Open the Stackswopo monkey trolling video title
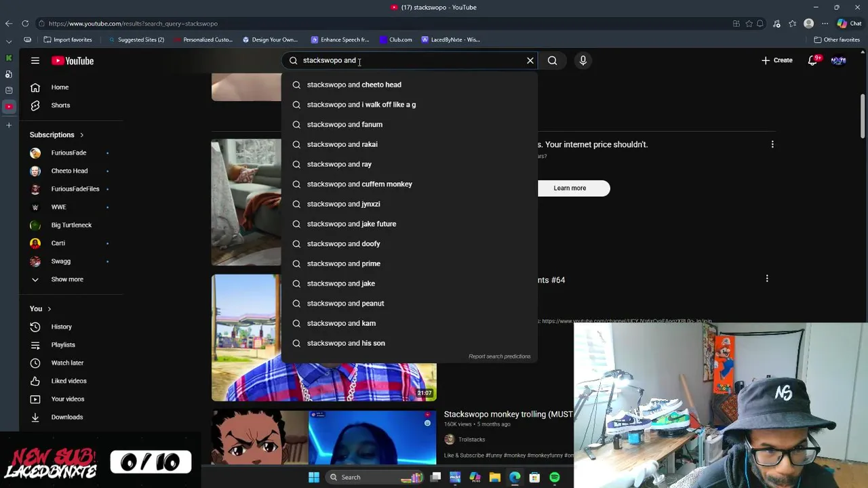 click(509, 414)
